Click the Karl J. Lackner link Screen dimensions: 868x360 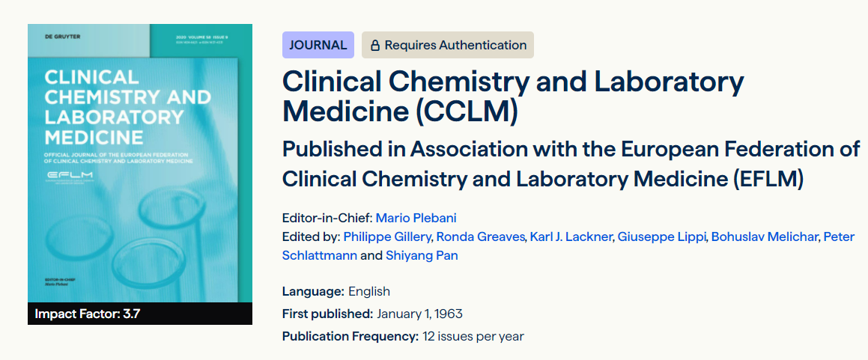(571, 237)
